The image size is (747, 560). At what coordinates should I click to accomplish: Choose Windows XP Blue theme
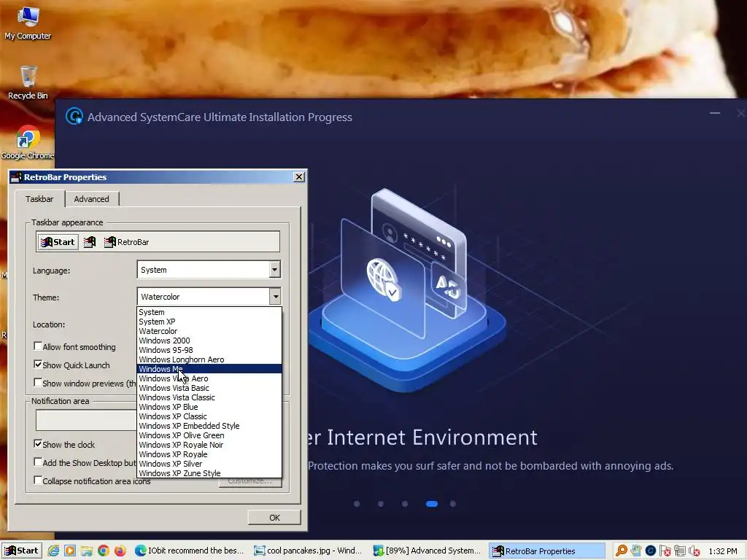point(209,407)
